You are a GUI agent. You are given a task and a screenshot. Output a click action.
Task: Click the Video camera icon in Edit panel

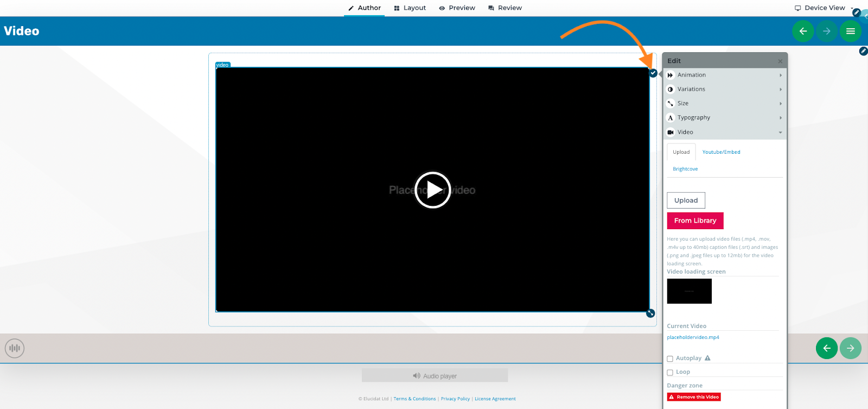tap(671, 132)
